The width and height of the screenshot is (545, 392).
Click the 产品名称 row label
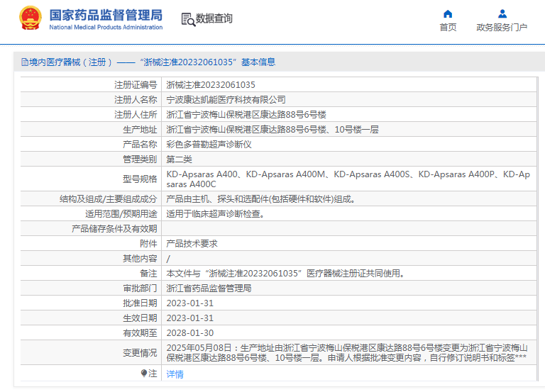point(140,145)
